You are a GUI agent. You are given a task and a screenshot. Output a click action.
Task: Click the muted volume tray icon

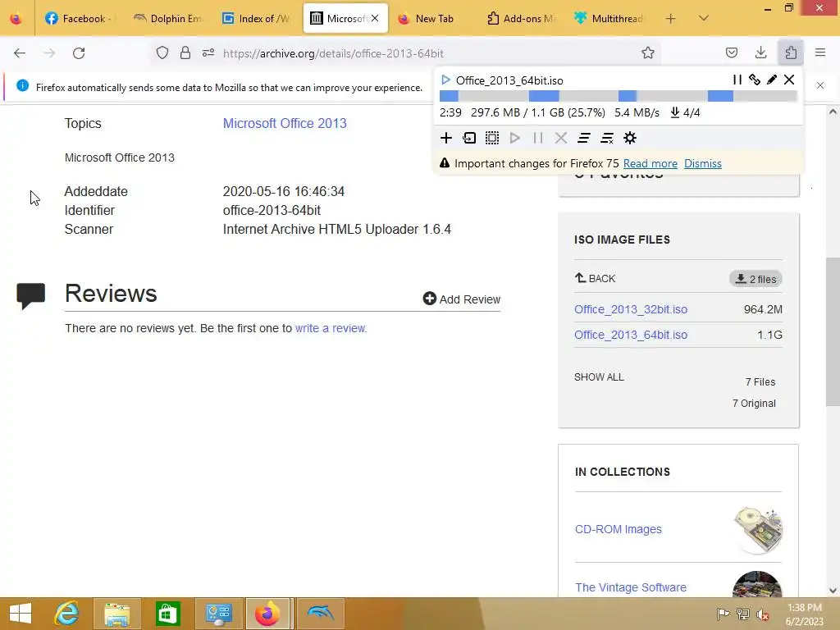tap(762, 614)
